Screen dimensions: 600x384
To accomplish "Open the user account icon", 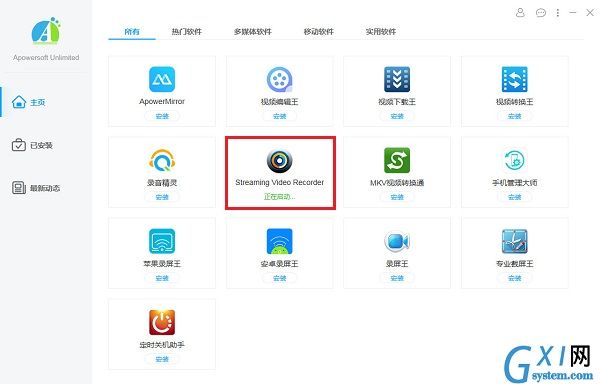I will 520,13.
